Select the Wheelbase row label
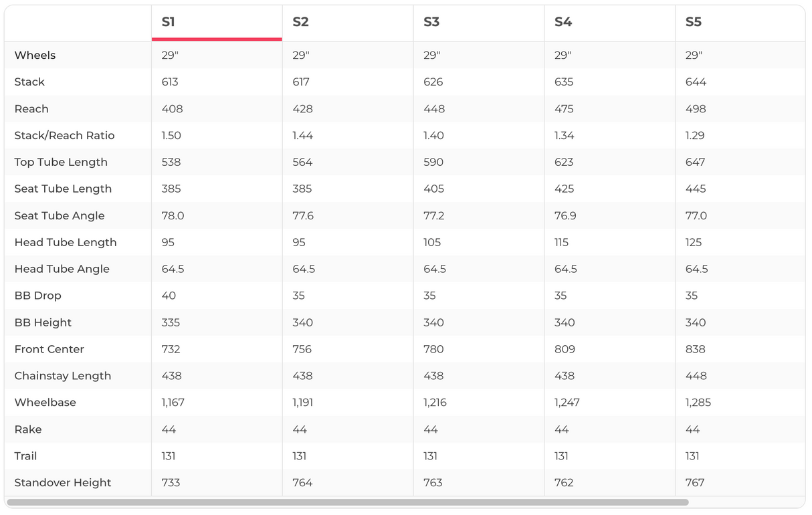This screenshot has width=812, height=515. (x=45, y=403)
